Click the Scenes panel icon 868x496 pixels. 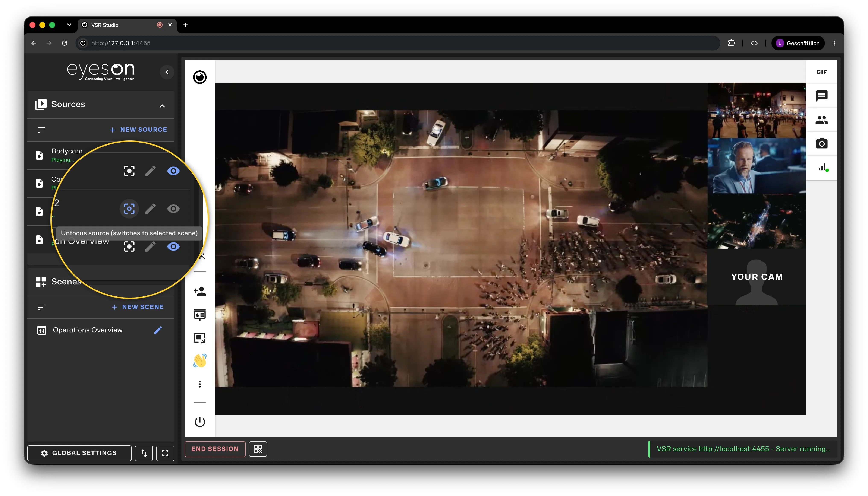tap(41, 282)
